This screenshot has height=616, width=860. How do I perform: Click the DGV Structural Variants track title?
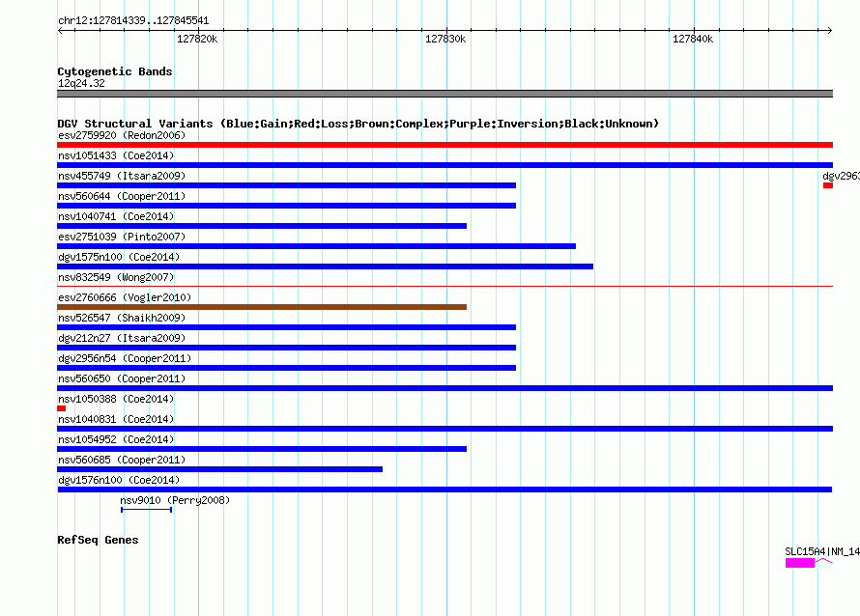(358, 124)
